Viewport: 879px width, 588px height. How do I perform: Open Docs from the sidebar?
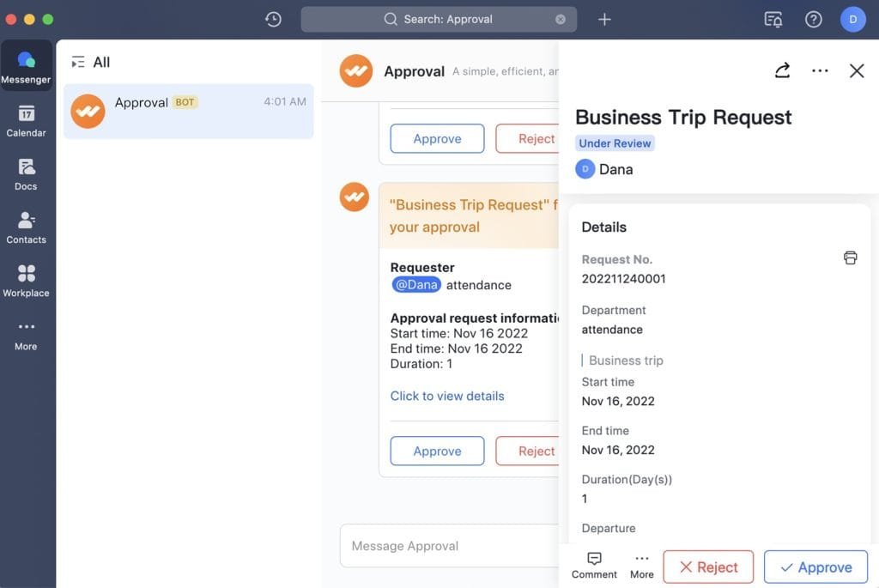click(x=26, y=173)
